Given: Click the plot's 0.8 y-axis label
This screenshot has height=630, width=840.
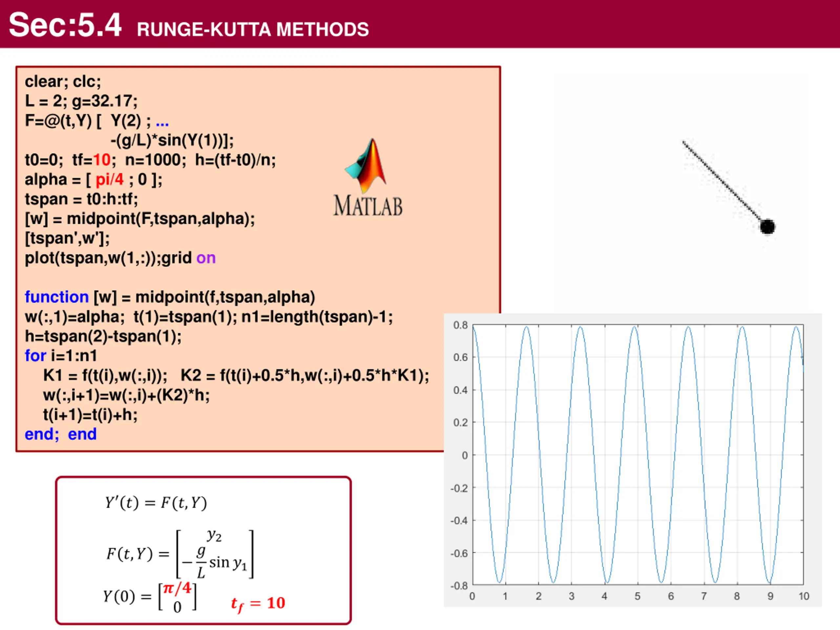Looking at the screenshot, I should point(460,325).
